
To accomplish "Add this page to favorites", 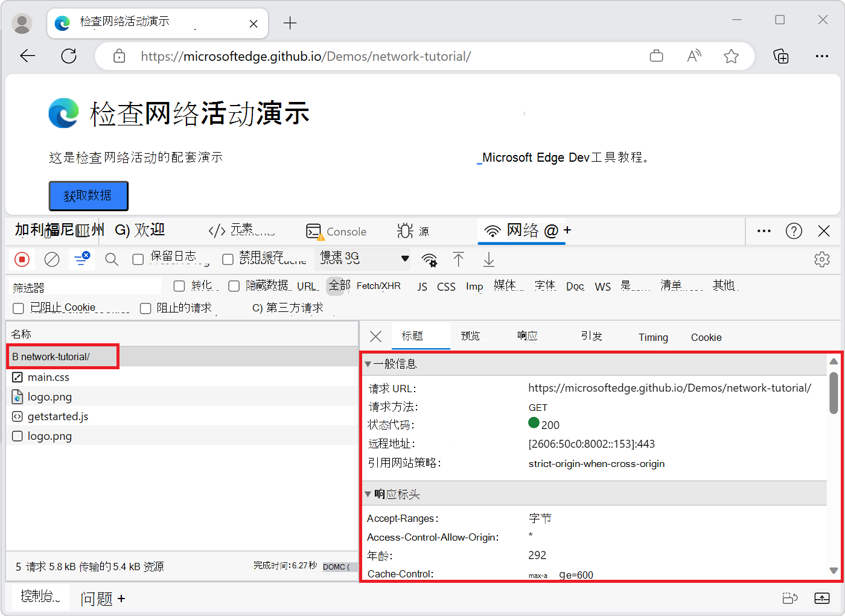I will coord(732,56).
